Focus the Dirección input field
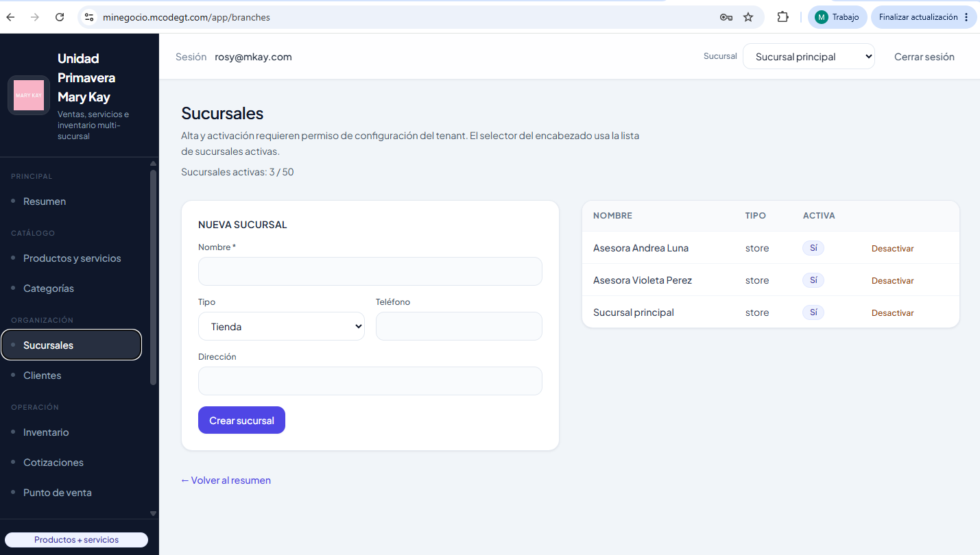 [370, 381]
